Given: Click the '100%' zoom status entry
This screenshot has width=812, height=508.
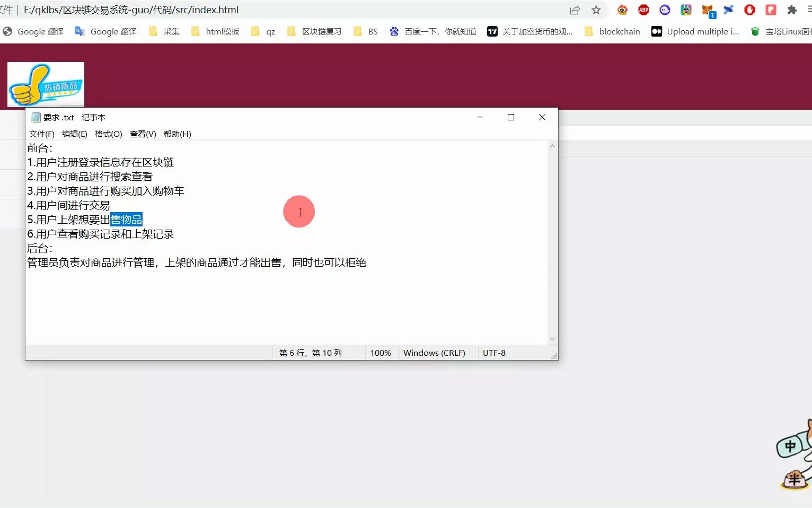Looking at the screenshot, I should point(381,353).
